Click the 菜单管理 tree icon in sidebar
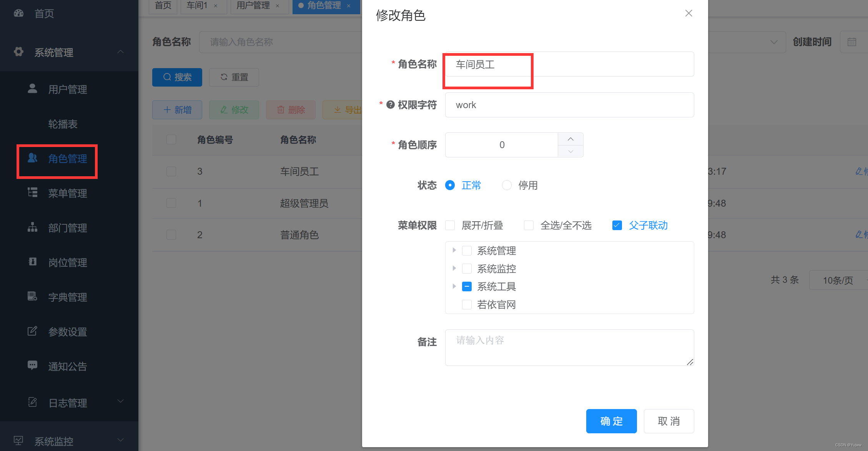The width and height of the screenshot is (868, 451). [x=32, y=192]
